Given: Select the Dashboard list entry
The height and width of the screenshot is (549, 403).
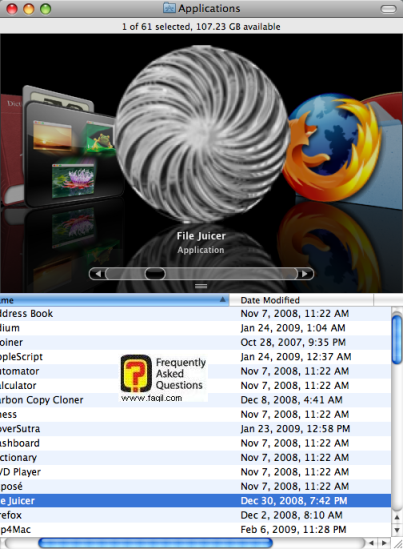Looking at the screenshot, I should tap(195, 443).
